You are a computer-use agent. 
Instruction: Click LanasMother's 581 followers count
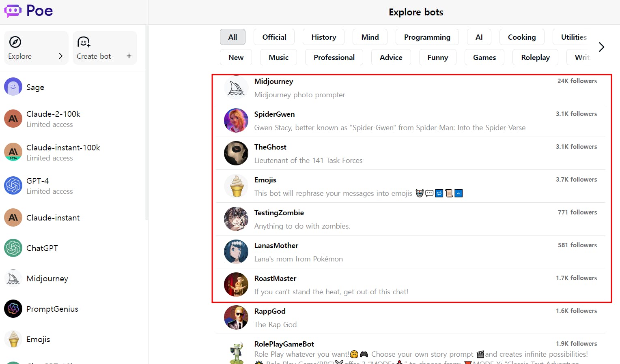(577, 245)
